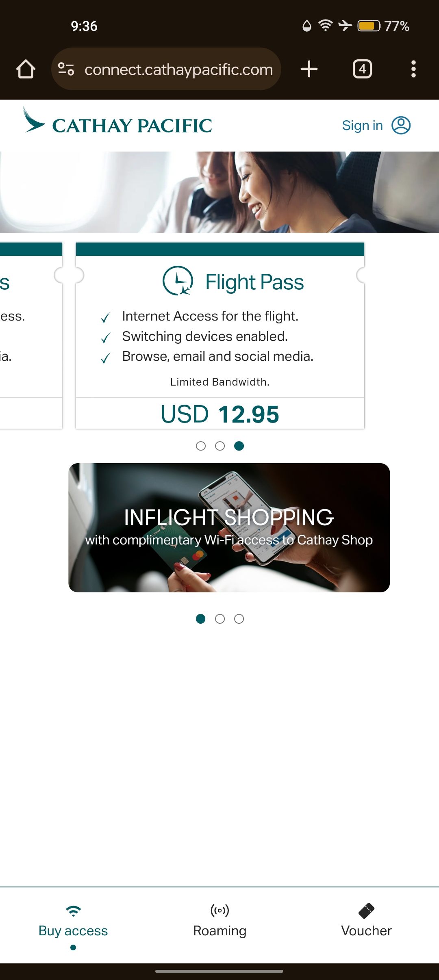This screenshot has width=439, height=980.
Task: Open the tab switcher showing 4 tabs
Action: [x=362, y=69]
